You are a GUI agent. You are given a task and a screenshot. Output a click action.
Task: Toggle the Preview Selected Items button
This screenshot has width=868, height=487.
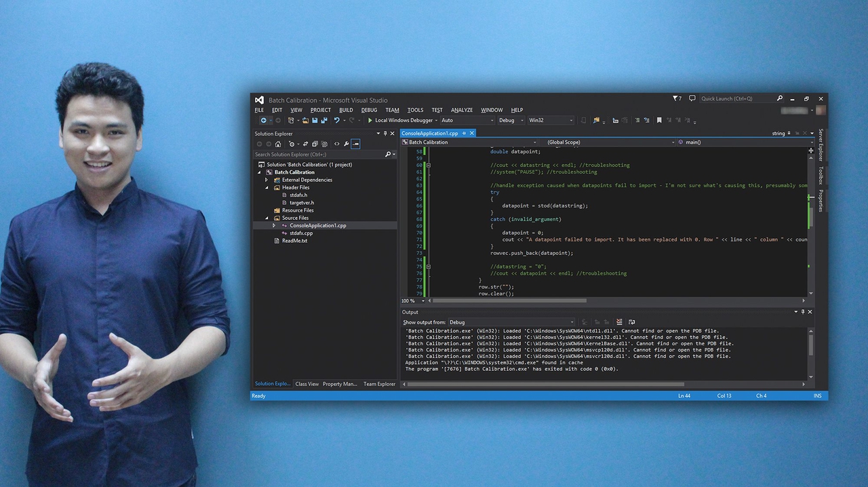355,144
